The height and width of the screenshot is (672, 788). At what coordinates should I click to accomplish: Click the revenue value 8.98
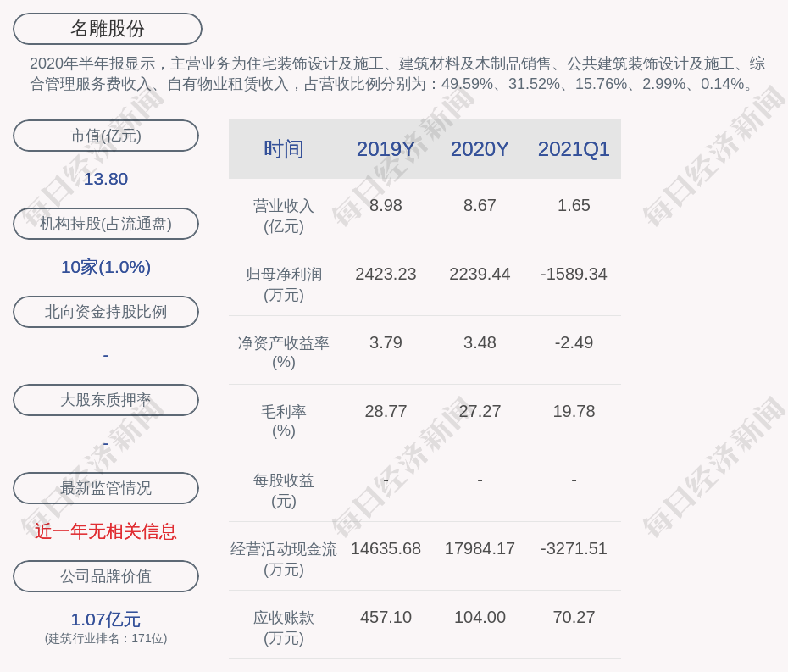tap(386, 205)
